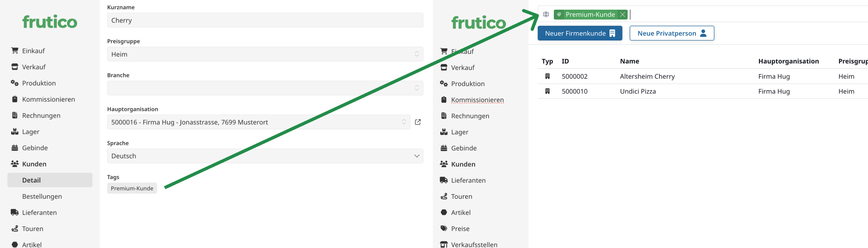The image size is (868, 248).
Task: Click building icon in Altersheim Cherry row
Action: pos(547,76)
